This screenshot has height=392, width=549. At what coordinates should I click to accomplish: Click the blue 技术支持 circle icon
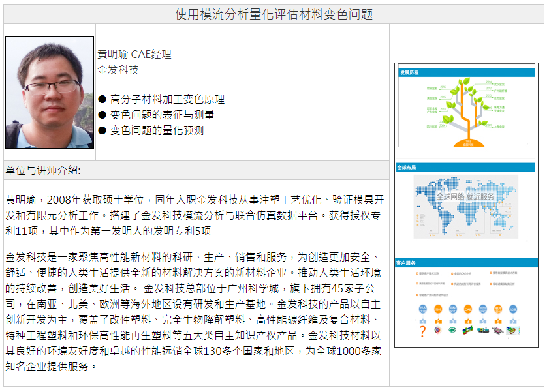[x=422, y=309]
